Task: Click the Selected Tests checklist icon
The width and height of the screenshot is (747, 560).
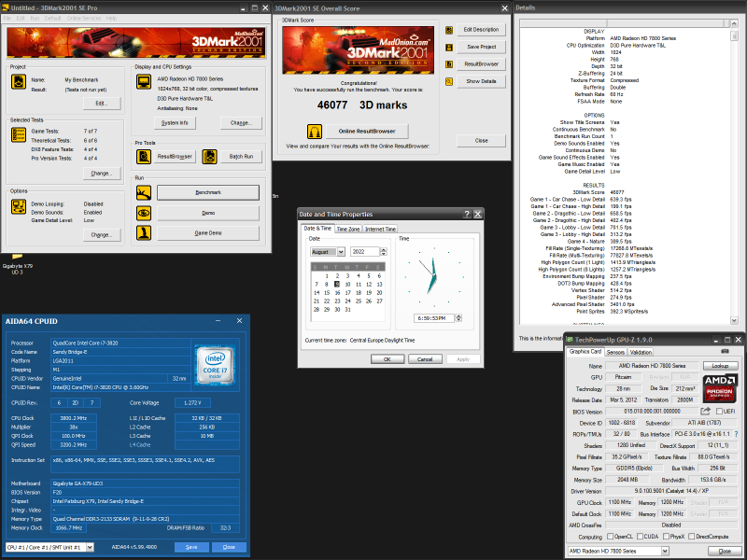Action: [18, 134]
